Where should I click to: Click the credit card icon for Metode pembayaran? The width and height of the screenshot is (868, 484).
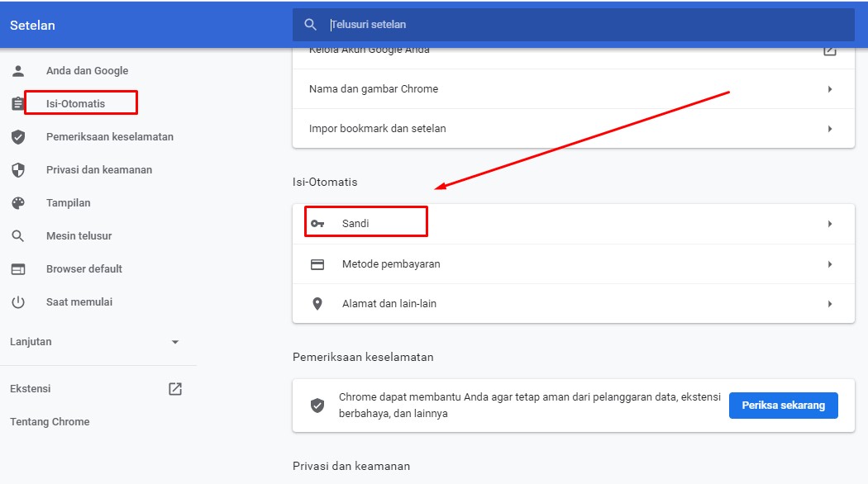317,264
